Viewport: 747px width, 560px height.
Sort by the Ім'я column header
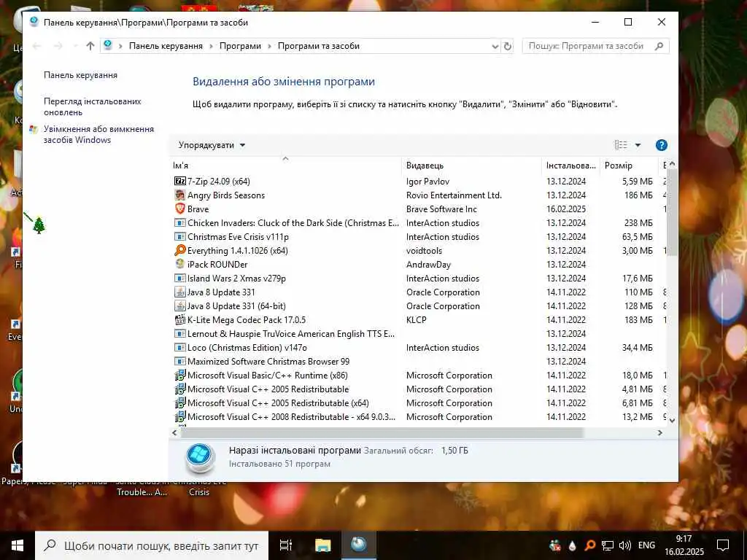(285, 166)
